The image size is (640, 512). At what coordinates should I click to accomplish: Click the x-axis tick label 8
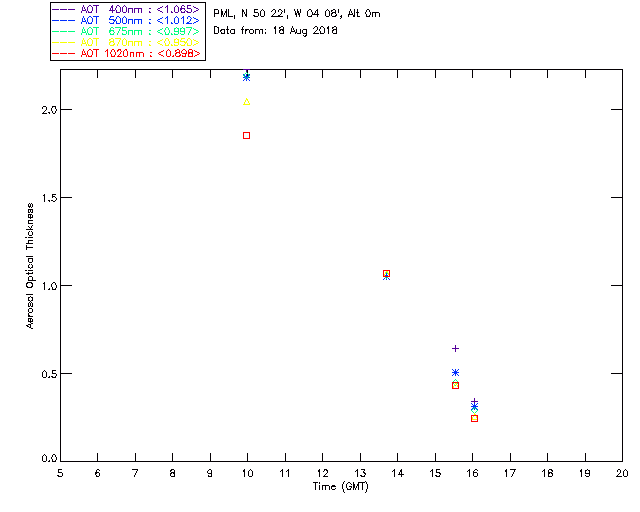(173, 473)
